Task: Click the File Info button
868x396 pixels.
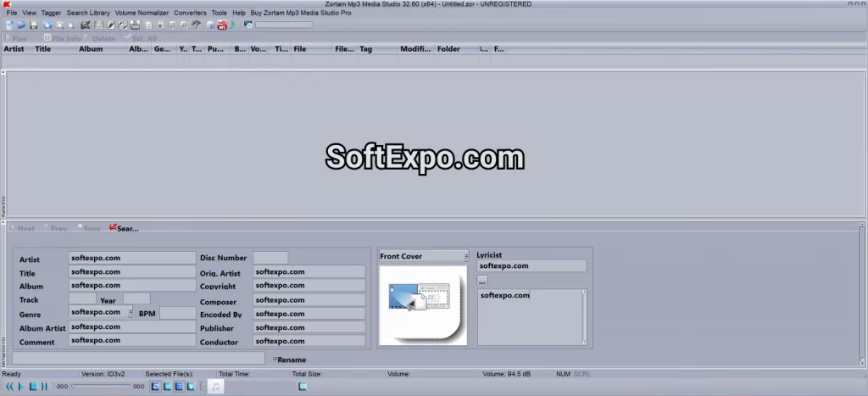Action: click(63, 39)
